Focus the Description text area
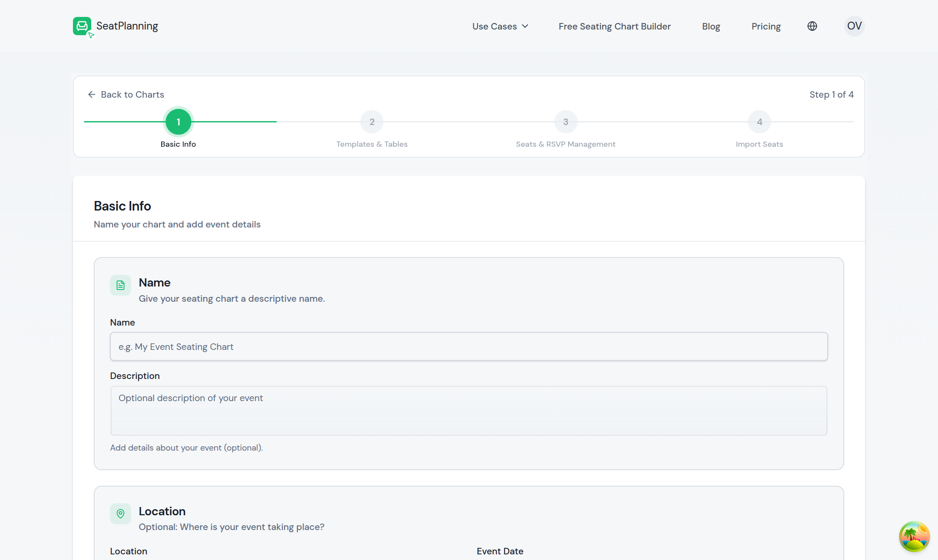 469,411
